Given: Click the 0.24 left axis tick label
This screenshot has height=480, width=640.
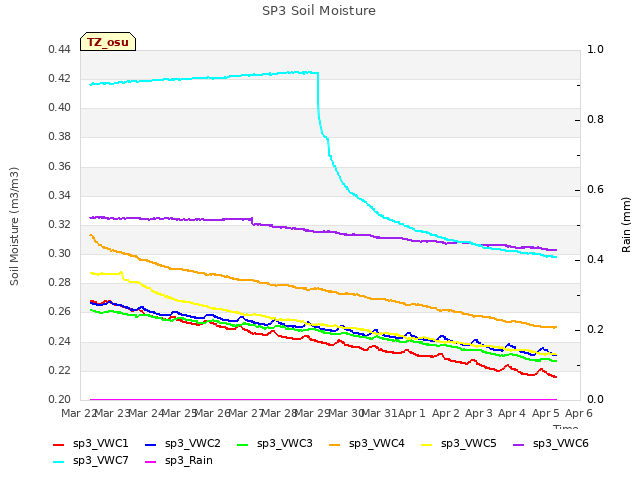Looking at the screenshot, I should click(59, 341).
